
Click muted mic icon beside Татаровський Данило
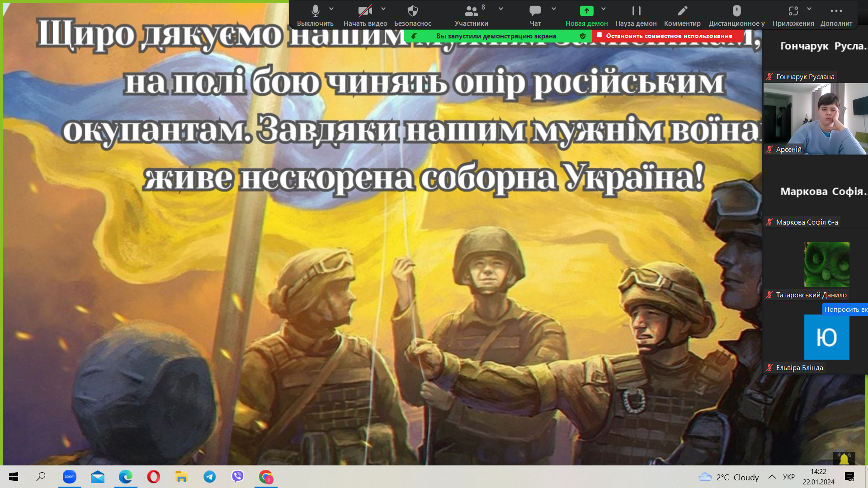769,295
